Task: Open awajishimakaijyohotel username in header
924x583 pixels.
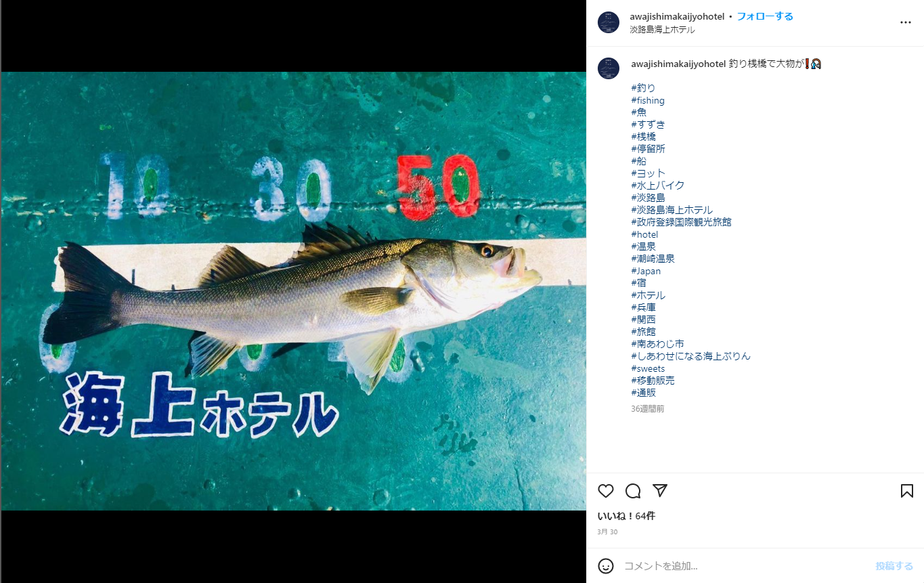Action: [x=677, y=16]
